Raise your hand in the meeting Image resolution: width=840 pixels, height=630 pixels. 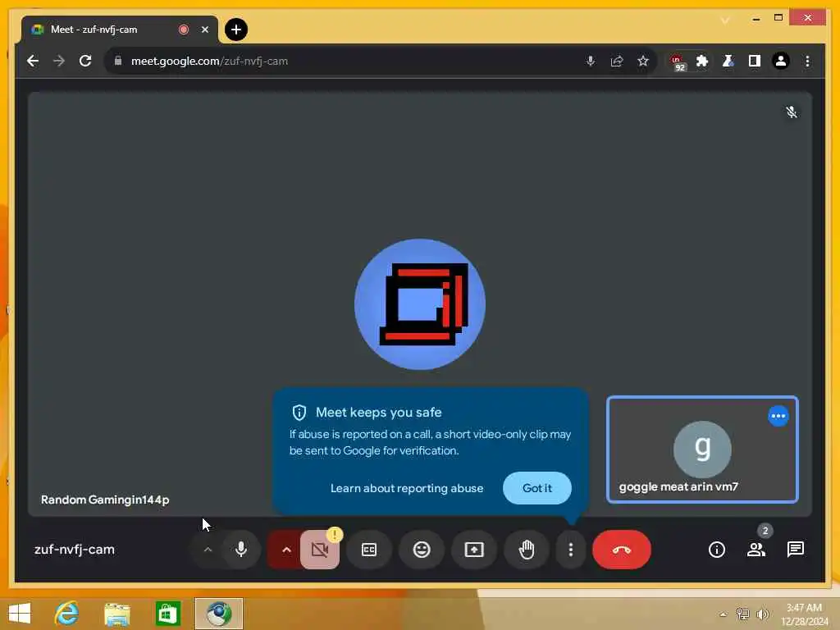click(x=527, y=550)
